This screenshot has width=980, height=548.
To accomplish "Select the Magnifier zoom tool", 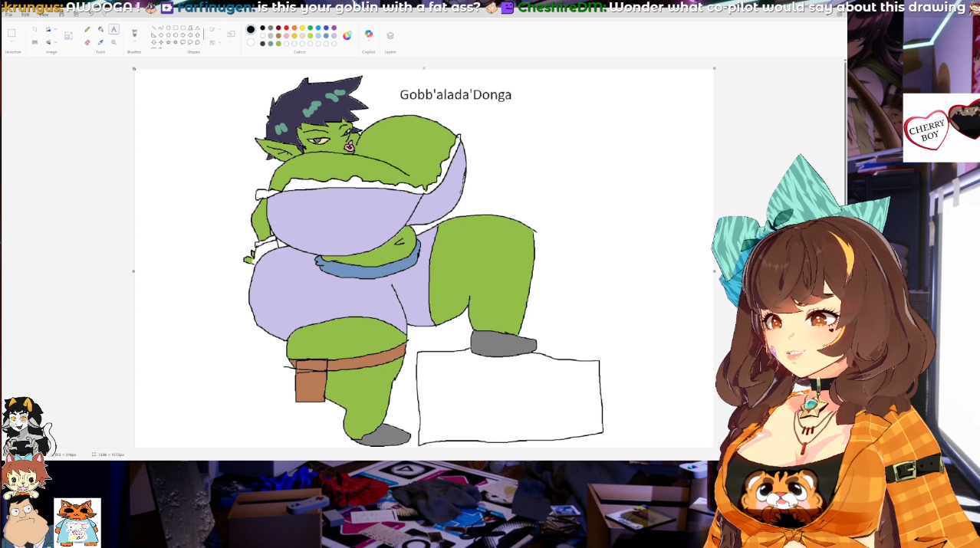I will click(113, 42).
